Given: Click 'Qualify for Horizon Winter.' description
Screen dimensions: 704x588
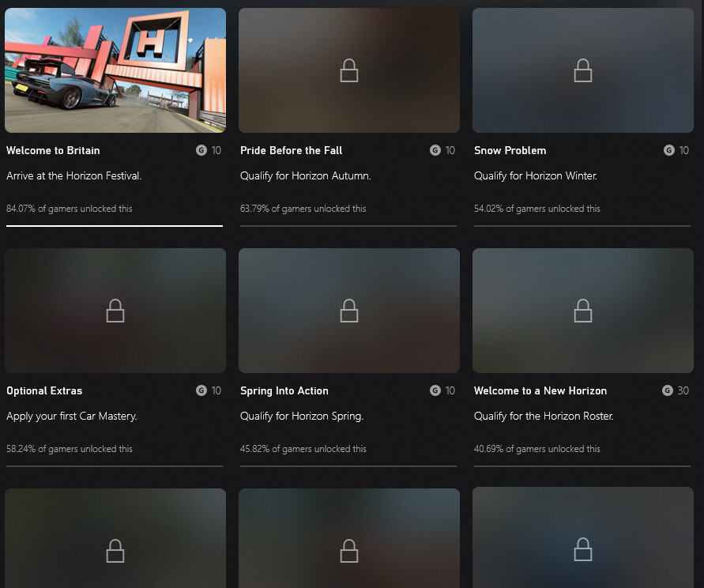Looking at the screenshot, I should click(536, 175).
